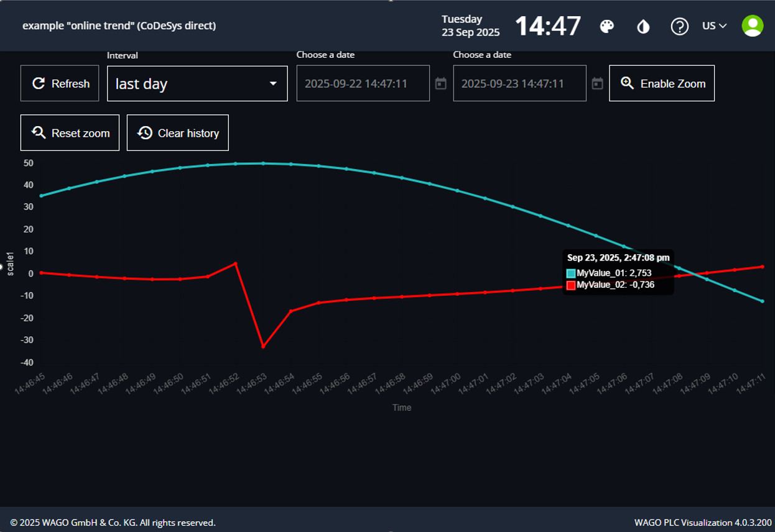Open calendar icon beside the start date
This screenshot has height=532, width=775.
[441, 83]
